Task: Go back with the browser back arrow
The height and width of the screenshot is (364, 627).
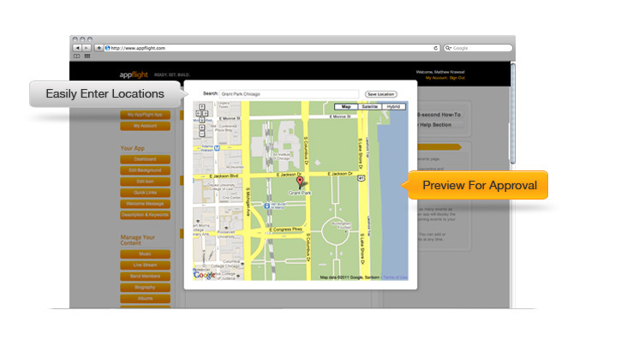Action: click(77, 48)
